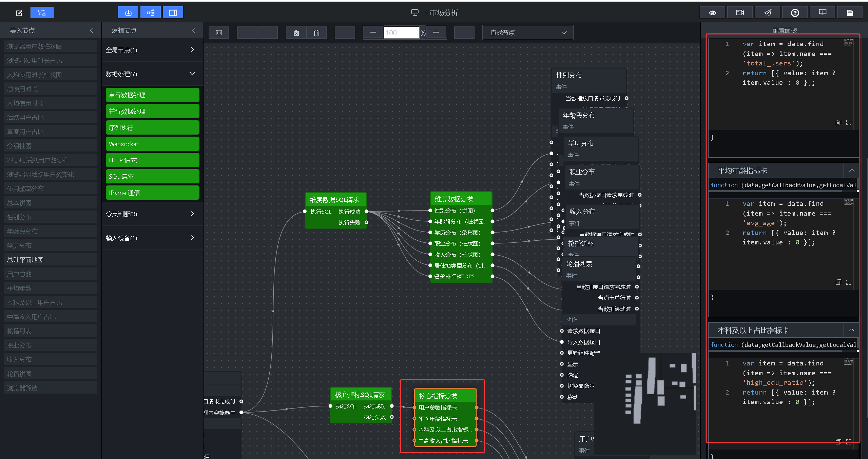
Task: Click the 显示 action on the canvas node
Action: (x=573, y=364)
